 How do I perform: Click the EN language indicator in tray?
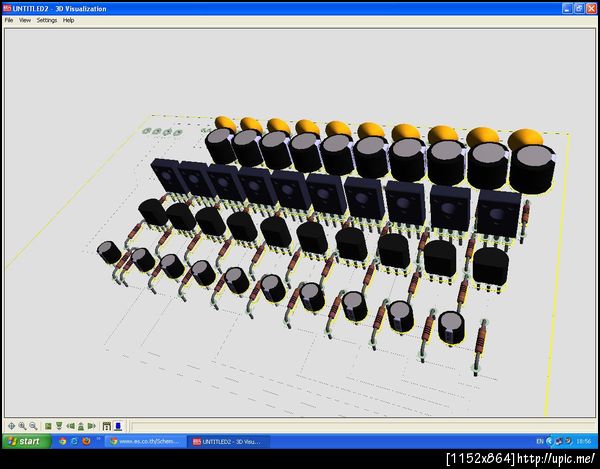[x=540, y=441]
